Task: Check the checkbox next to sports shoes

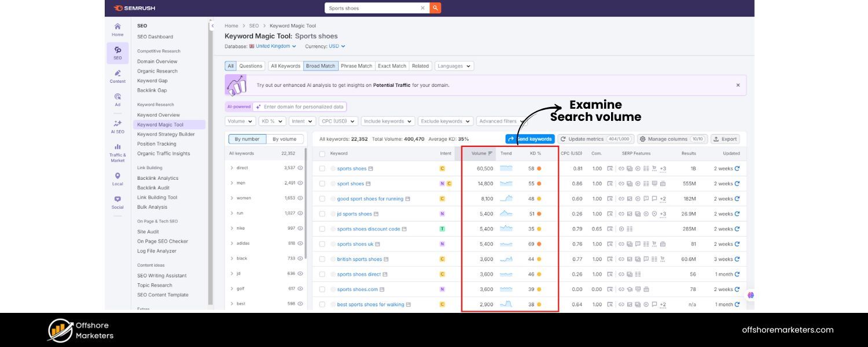Action: click(322, 168)
